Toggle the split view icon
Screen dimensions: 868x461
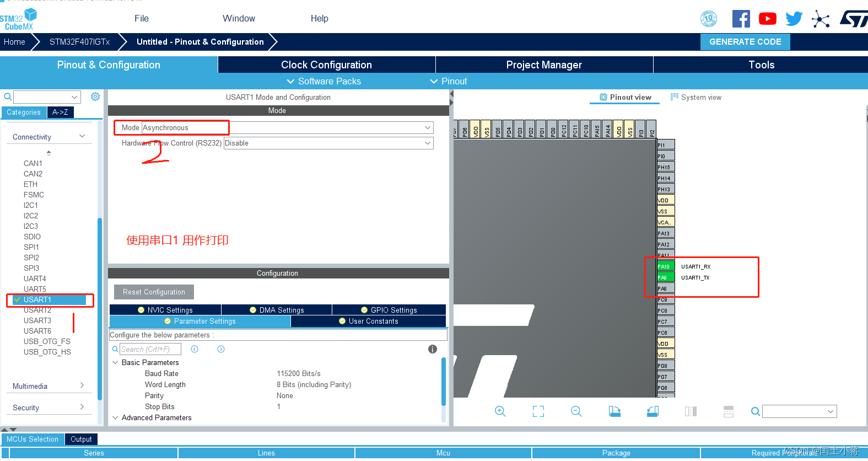(x=691, y=411)
